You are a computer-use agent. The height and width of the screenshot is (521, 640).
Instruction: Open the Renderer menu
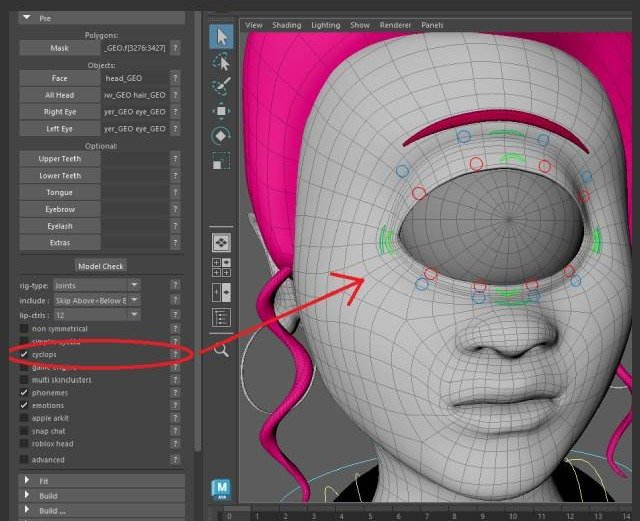pyautogui.click(x=395, y=25)
